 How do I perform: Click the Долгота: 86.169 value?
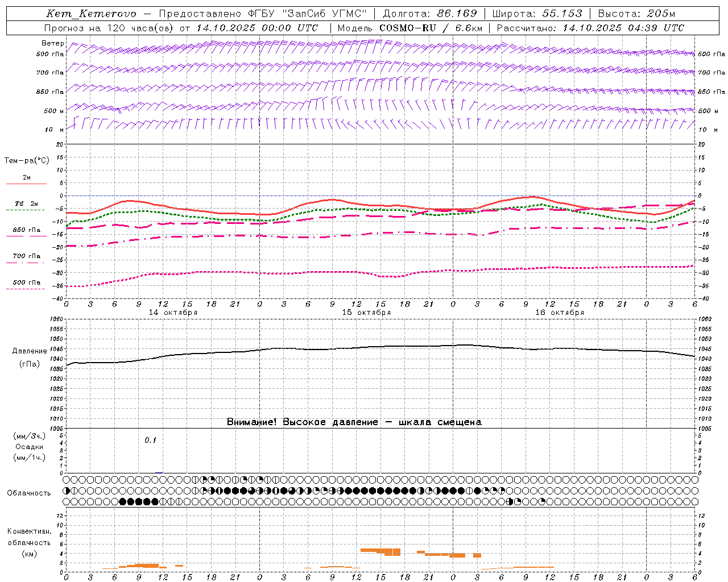[x=431, y=14]
